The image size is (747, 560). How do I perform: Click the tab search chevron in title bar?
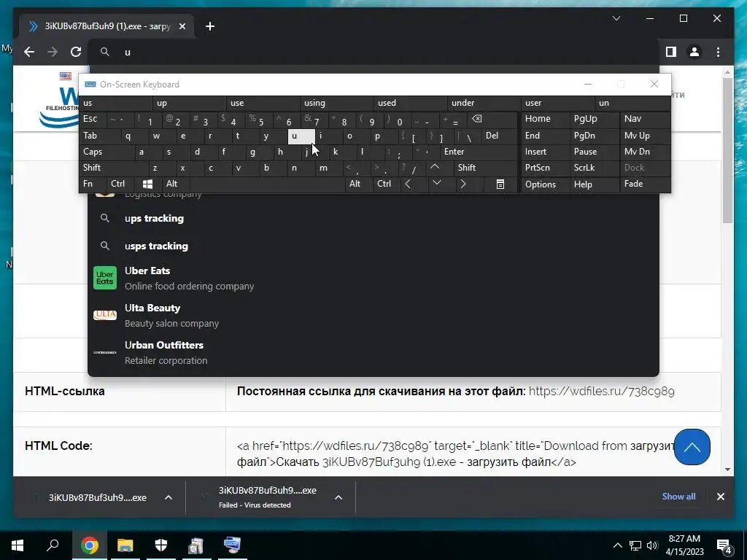click(616, 18)
